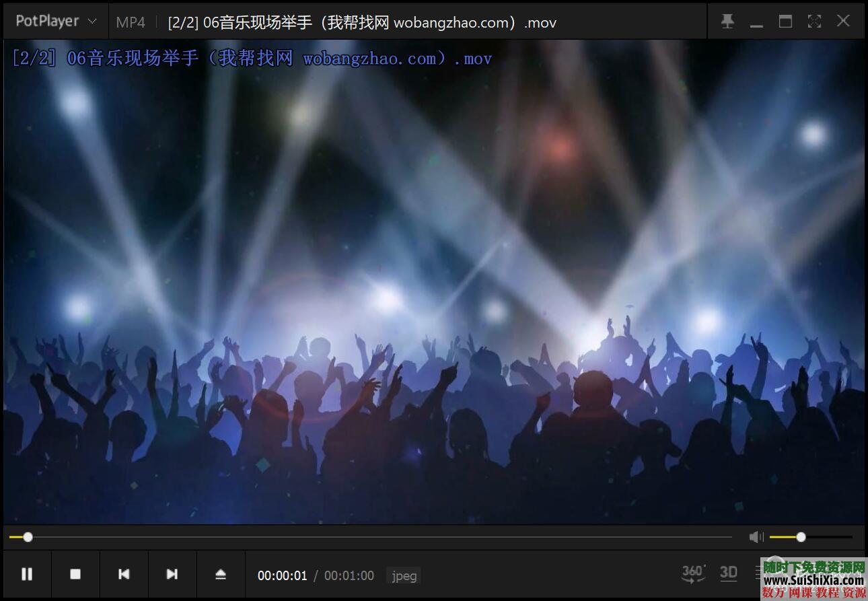Open the PotPlayer main menu

tap(47, 21)
